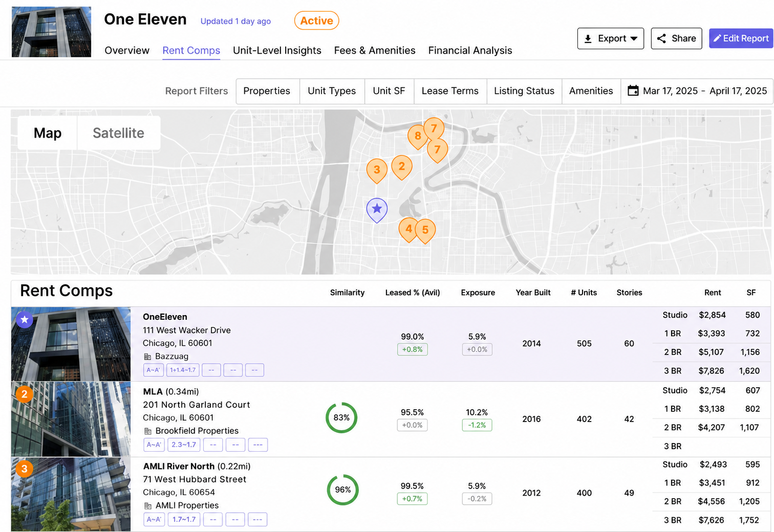Open the Overview tab
The height and width of the screenshot is (532, 774).
pyautogui.click(x=127, y=51)
